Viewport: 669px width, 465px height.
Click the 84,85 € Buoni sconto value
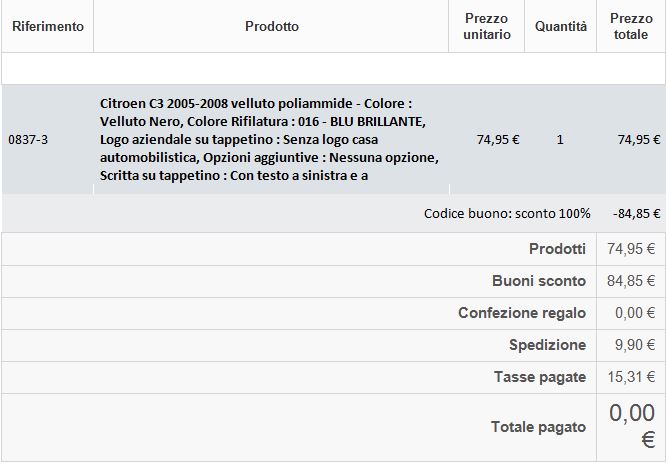pos(631,281)
